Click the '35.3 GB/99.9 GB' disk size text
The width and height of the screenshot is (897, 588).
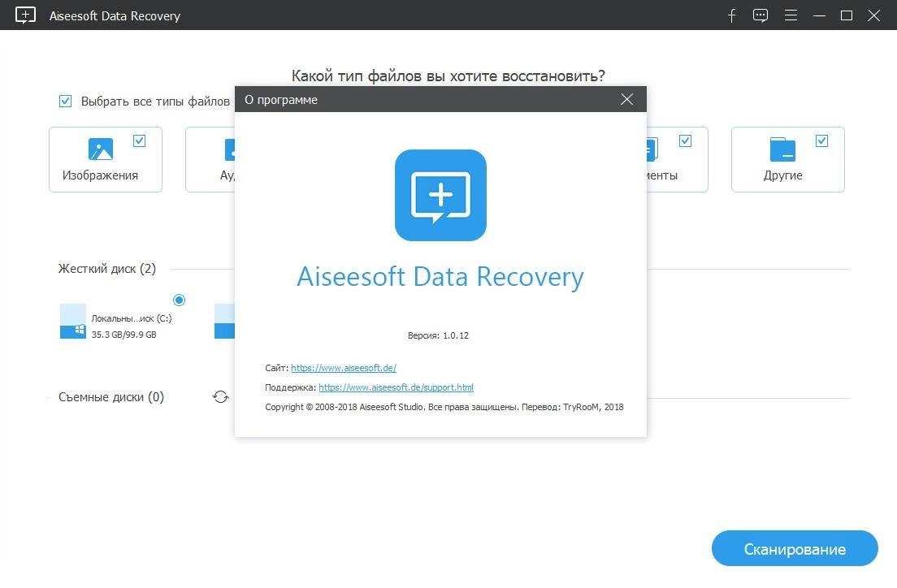pos(124,335)
